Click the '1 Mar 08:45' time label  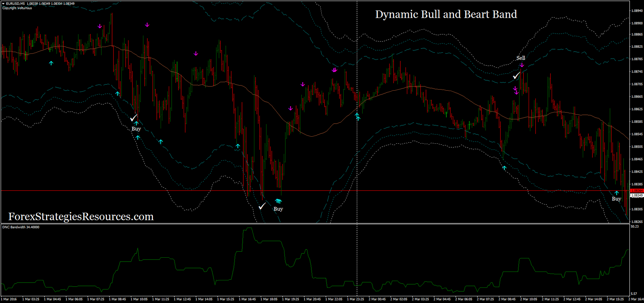point(117,299)
